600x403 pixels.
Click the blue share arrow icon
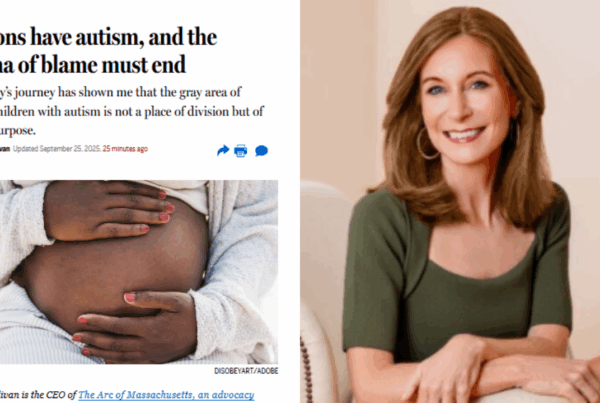tap(223, 151)
